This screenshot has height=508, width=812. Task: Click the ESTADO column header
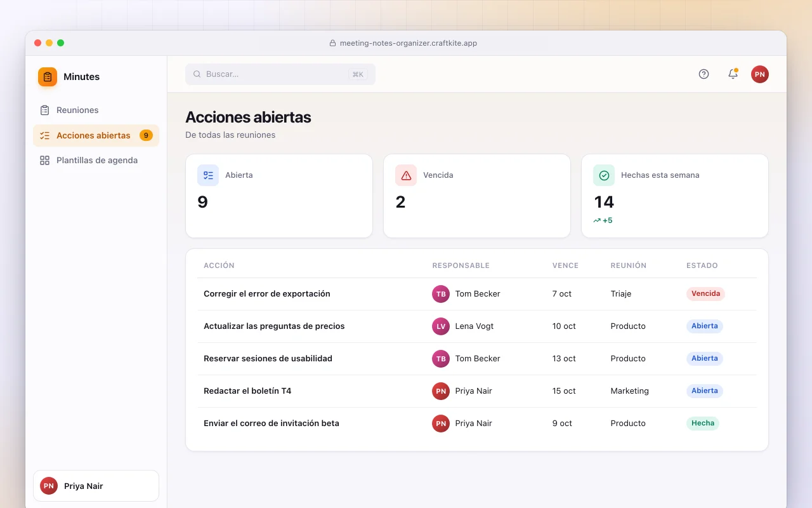pos(702,265)
